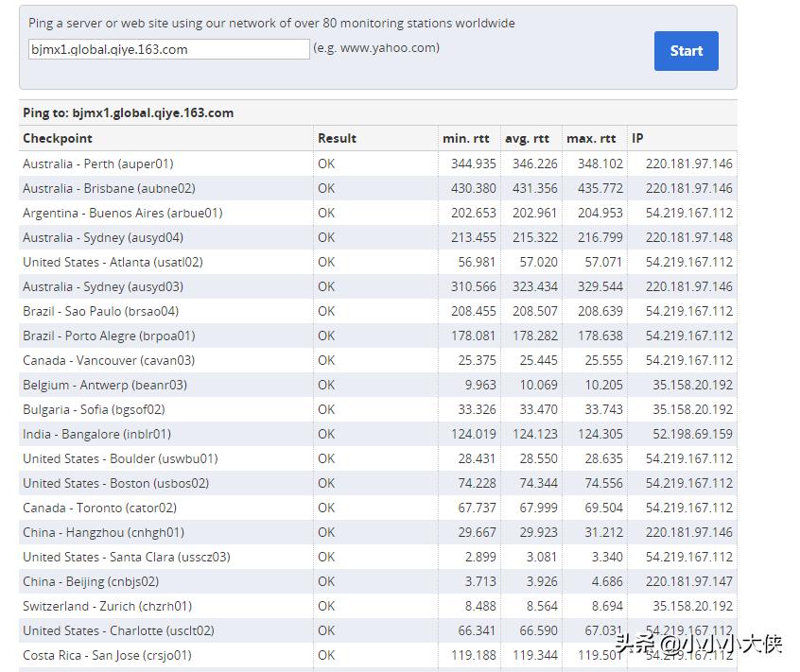The width and height of the screenshot is (800, 672).
Task: Click the India - Bangalore (inblr01) entry
Action: click(x=97, y=434)
